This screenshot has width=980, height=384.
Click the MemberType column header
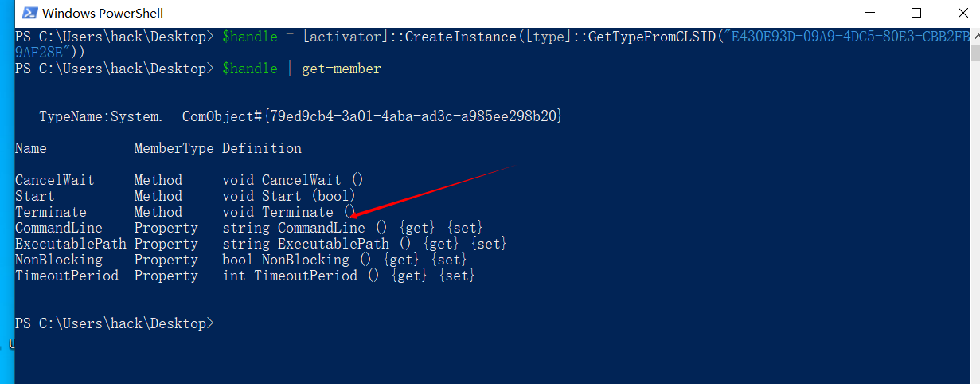pos(174,148)
